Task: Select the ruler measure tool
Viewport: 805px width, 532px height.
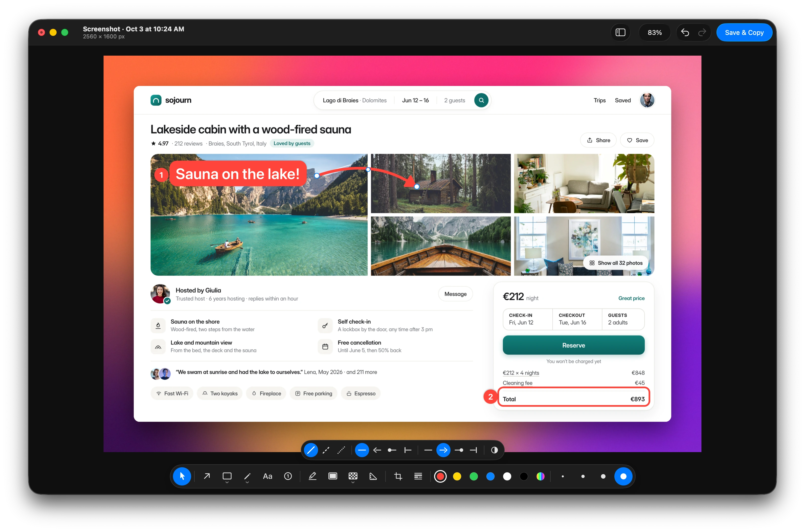Action: point(373,476)
